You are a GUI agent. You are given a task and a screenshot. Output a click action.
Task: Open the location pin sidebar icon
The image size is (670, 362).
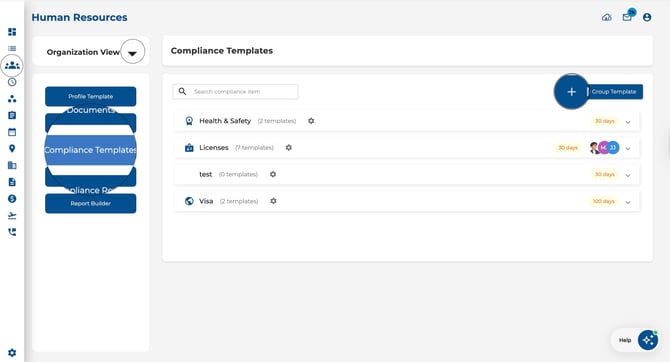tap(12, 148)
